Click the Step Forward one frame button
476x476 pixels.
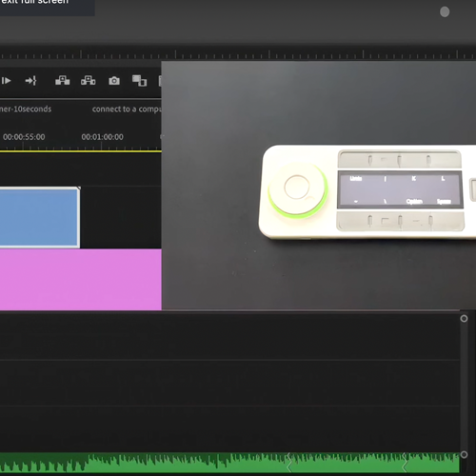click(6, 81)
